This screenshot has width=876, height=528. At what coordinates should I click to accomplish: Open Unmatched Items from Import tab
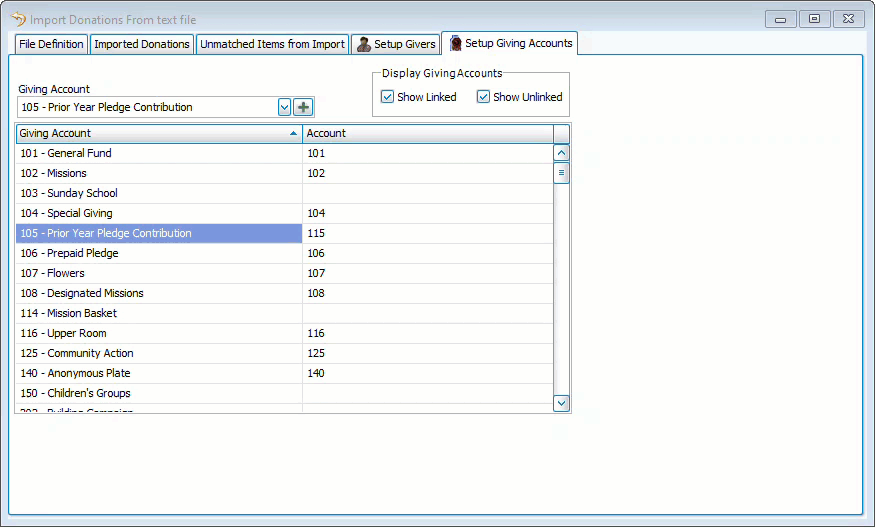pyautogui.click(x=272, y=44)
